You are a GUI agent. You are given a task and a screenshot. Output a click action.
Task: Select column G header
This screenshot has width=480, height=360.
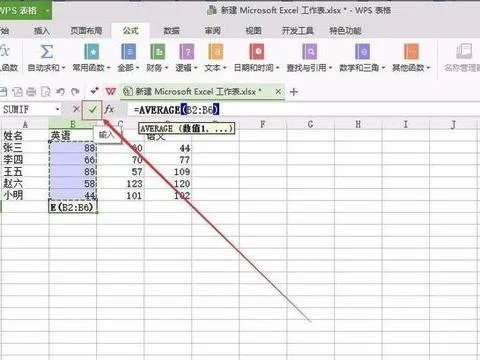[310, 125]
